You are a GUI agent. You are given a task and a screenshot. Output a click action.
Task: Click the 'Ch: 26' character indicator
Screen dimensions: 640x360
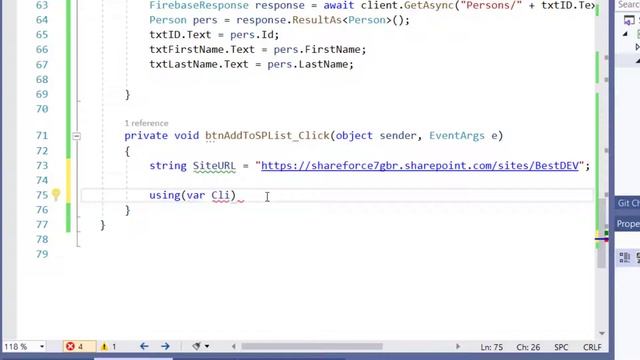(528, 347)
